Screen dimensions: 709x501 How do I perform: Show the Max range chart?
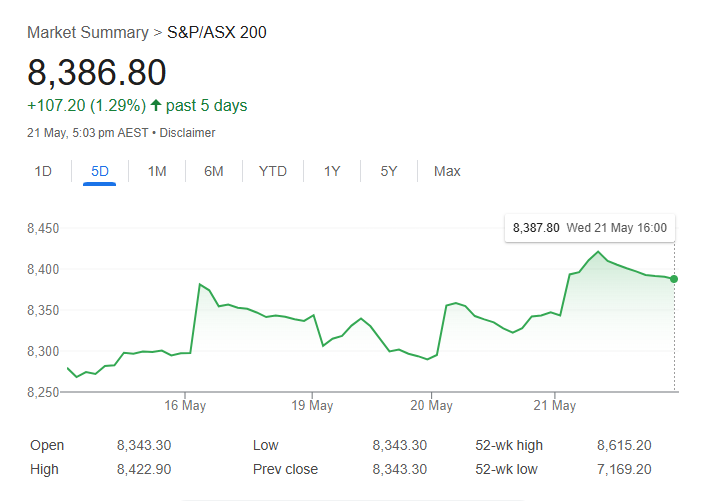coord(447,171)
